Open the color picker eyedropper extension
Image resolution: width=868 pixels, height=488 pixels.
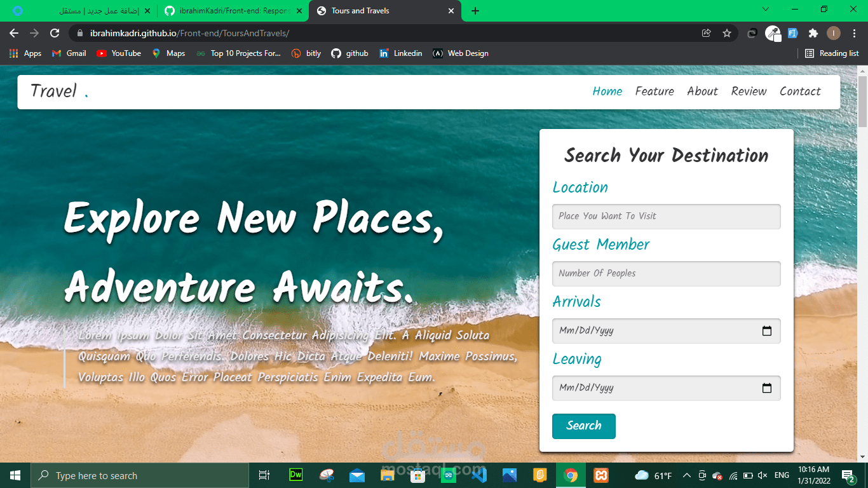(x=773, y=33)
